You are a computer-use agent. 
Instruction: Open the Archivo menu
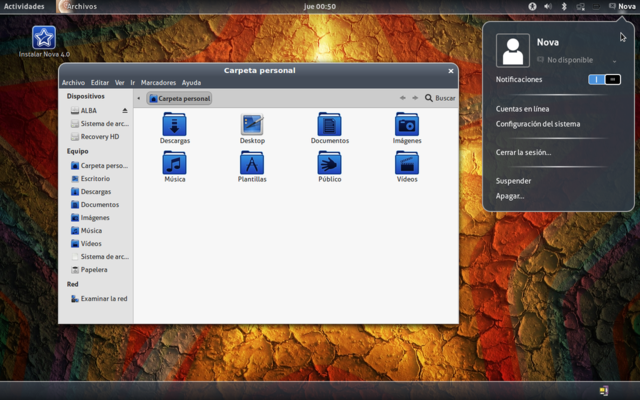point(73,83)
